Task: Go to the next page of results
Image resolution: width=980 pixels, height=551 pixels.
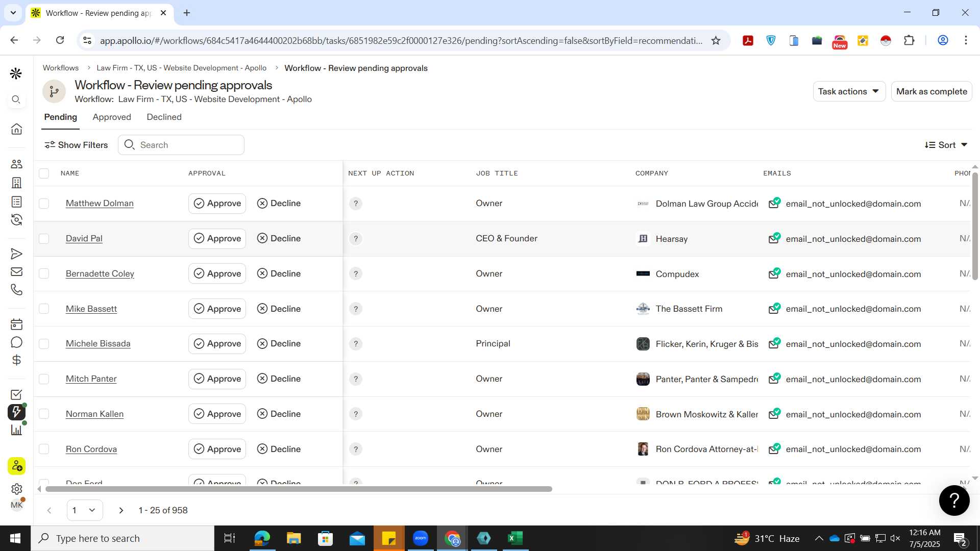Action: (121, 510)
